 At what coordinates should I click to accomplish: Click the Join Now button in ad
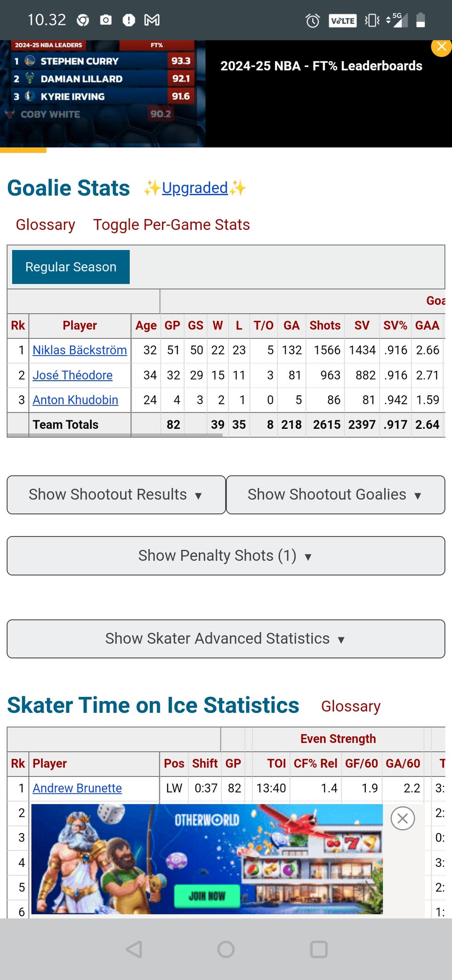[207, 896]
